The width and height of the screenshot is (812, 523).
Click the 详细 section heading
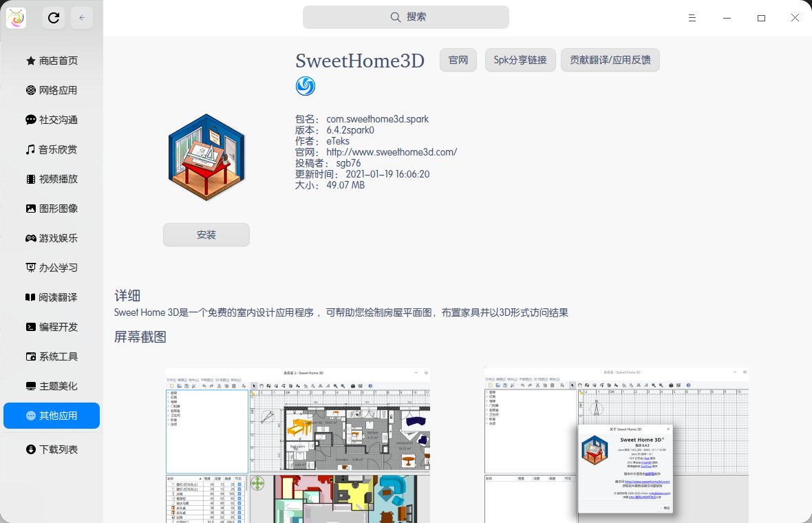pos(127,296)
